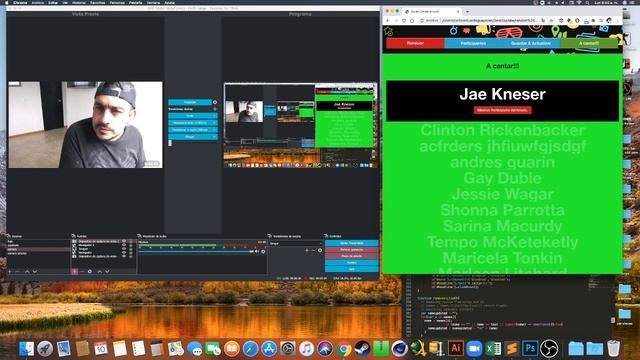Open Chrome profile avatar

tap(609, 20)
